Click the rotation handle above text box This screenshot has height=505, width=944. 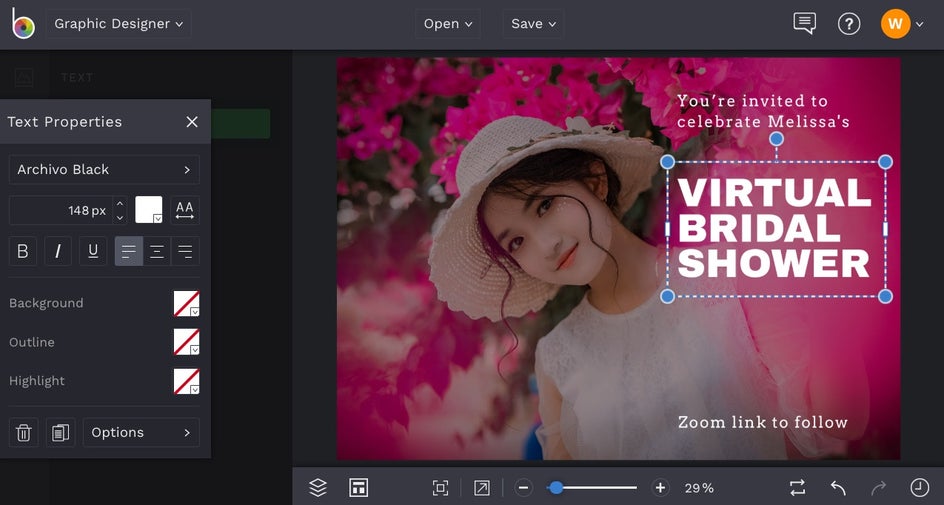pyautogui.click(x=777, y=139)
